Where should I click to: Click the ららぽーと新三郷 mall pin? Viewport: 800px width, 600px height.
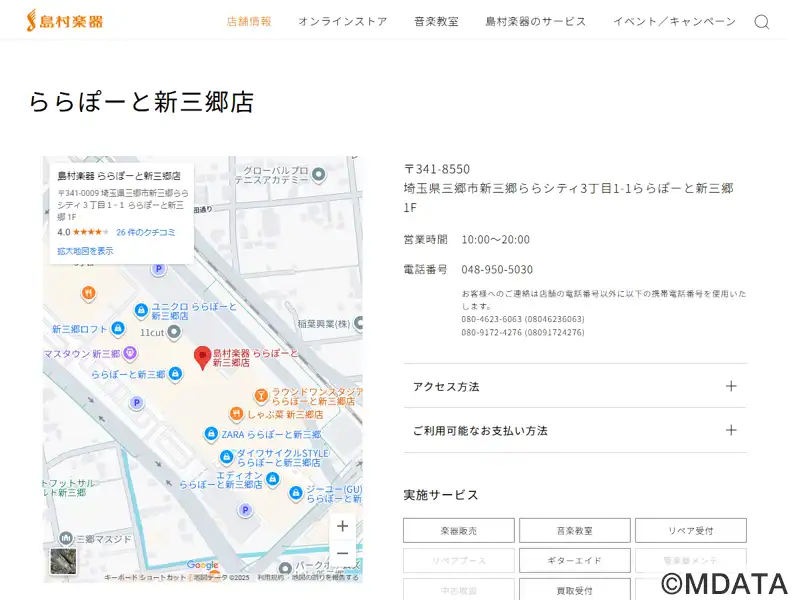coord(175,373)
